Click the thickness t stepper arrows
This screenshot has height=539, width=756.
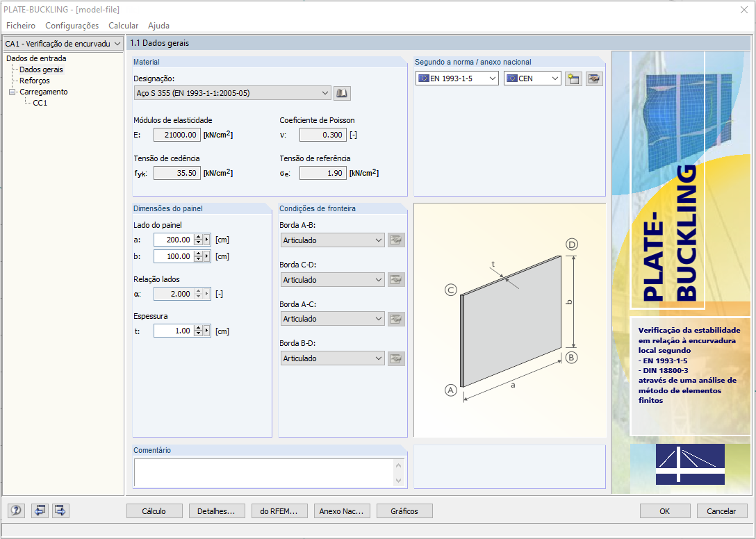198,331
